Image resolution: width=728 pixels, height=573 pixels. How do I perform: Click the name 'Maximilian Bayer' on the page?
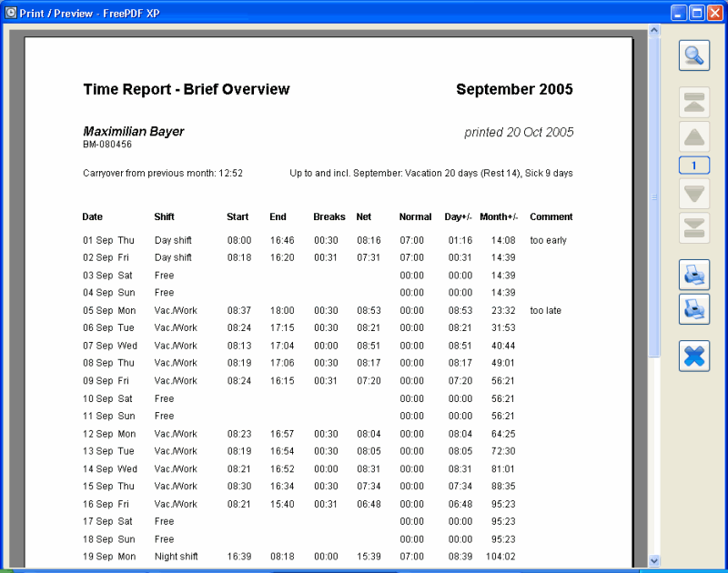pos(134,132)
